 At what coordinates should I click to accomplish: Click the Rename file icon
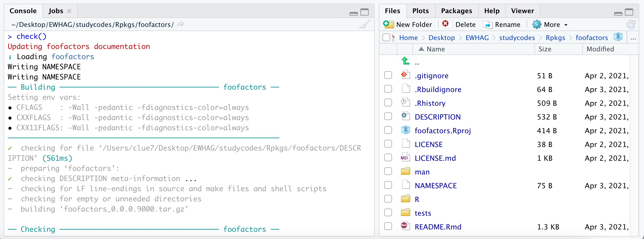(487, 24)
